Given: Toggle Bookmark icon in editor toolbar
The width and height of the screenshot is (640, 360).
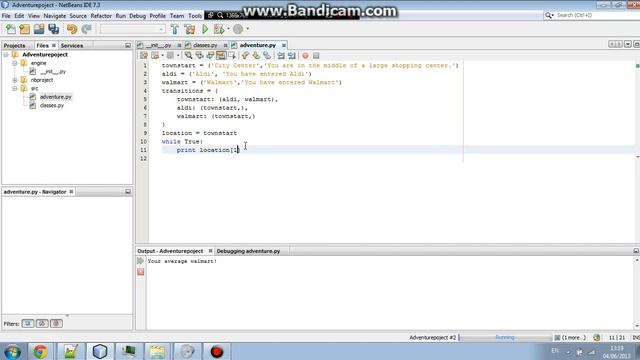Looking at the screenshot, I should [267, 56].
